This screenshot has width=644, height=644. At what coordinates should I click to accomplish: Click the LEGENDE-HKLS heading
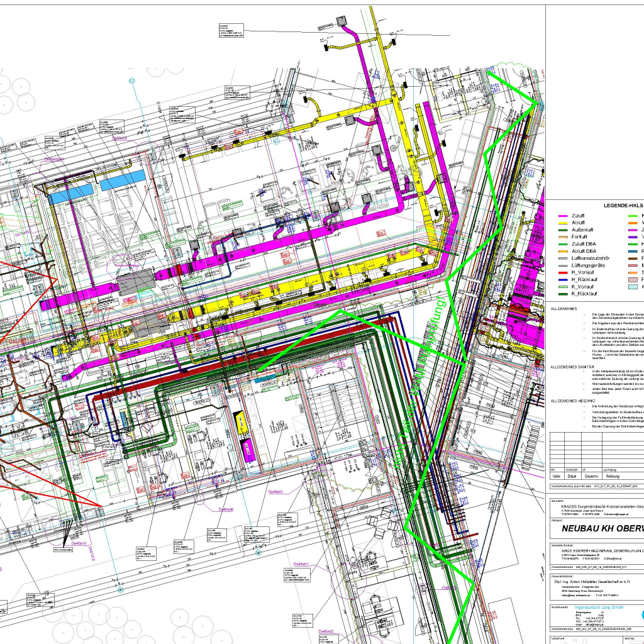tap(623, 206)
